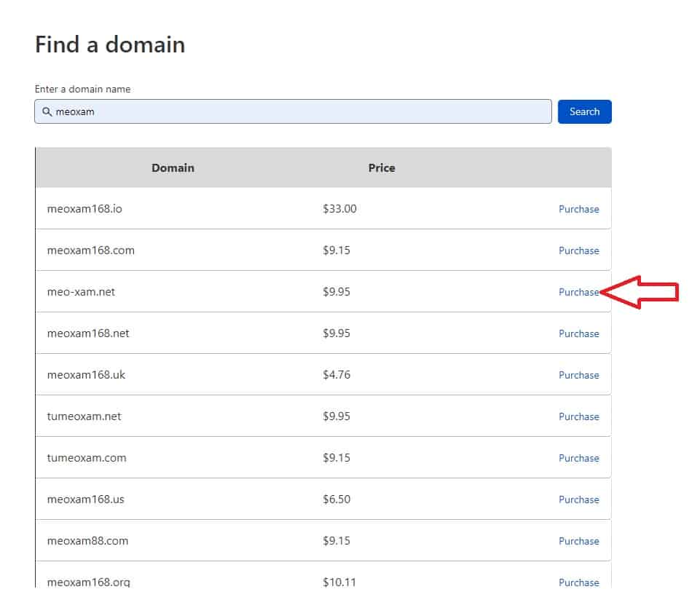Purchase the meoxam168.io domain

coord(578,209)
